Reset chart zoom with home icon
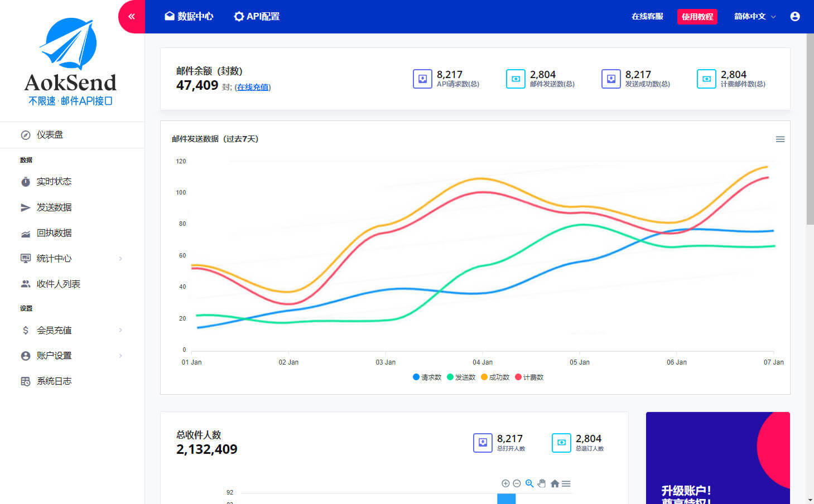Image resolution: width=814 pixels, height=504 pixels. point(555,483)
